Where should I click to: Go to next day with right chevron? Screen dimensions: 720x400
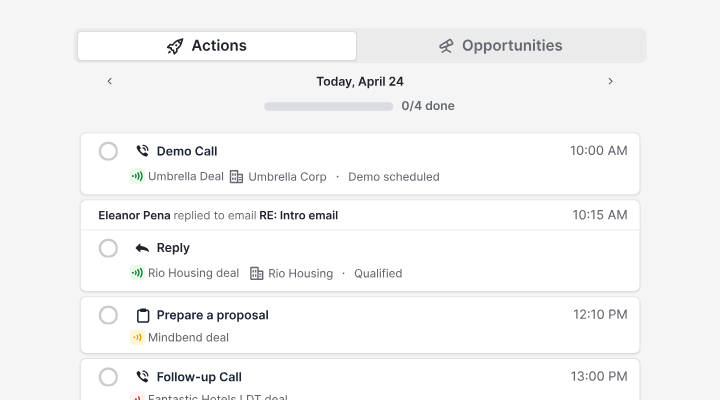[x=610, y=81]
